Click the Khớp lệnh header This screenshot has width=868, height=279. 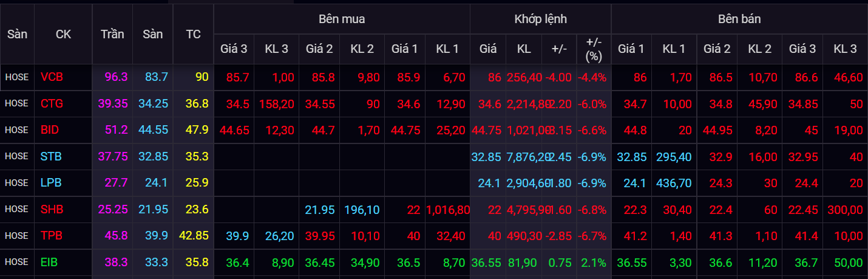(540, 19)
